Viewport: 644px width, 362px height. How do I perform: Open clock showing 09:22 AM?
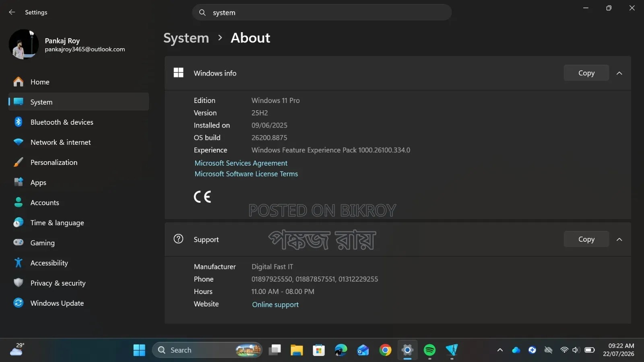tap(618, 350)
